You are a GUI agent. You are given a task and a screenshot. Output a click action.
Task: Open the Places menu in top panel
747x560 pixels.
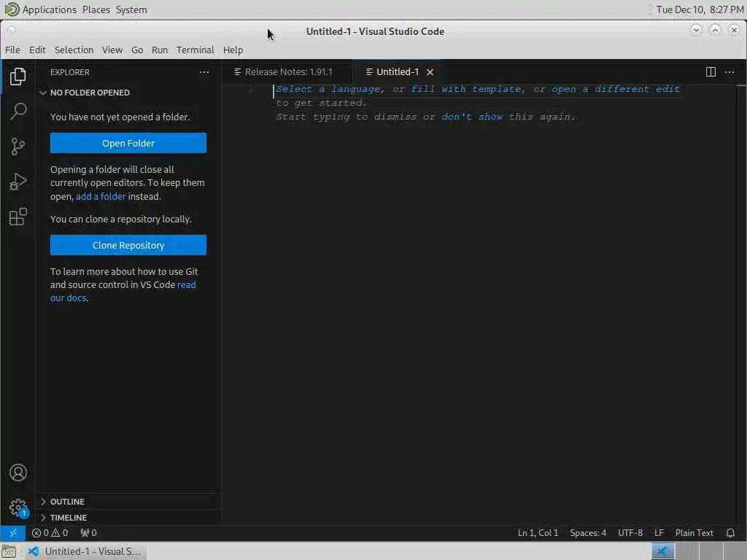pos(96,9)
